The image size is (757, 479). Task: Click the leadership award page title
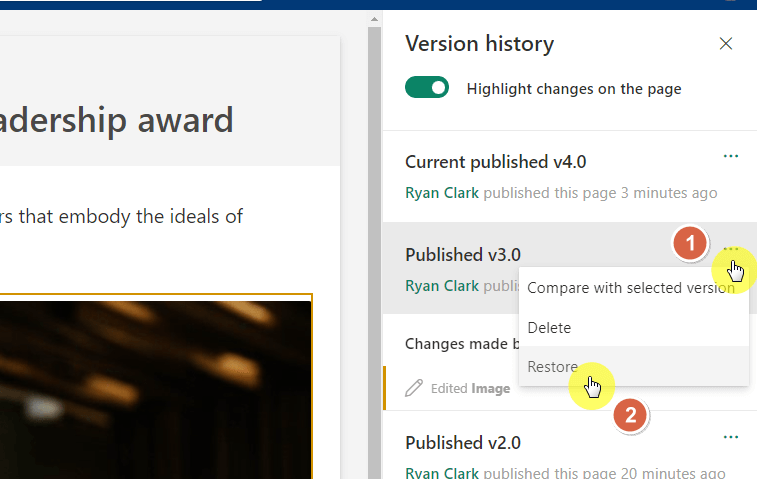tap(116, 120)
